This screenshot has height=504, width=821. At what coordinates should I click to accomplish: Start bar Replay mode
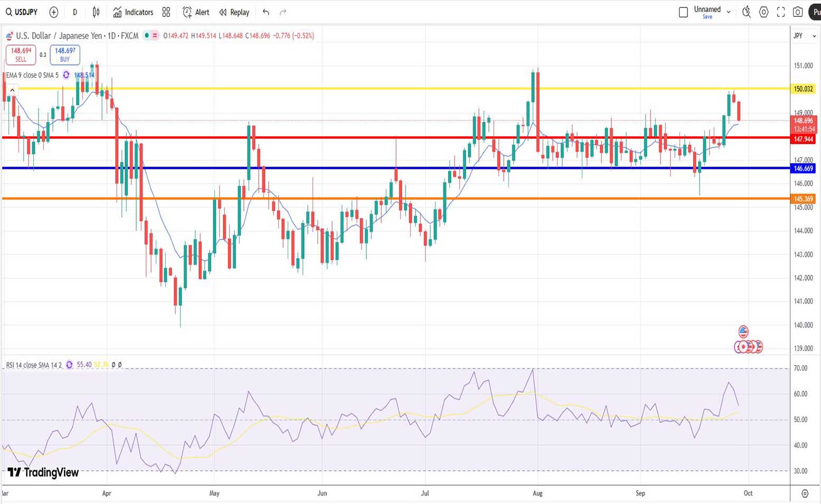[234, 12]
